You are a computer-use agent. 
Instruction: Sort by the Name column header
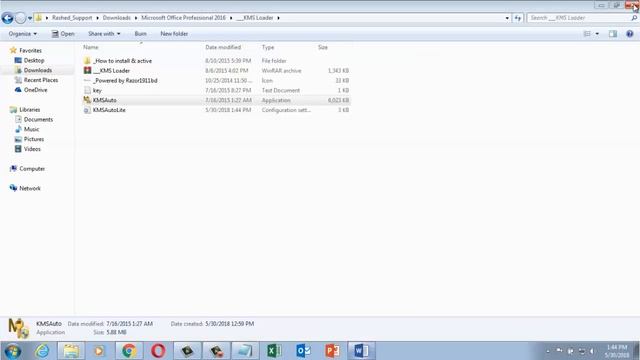point(91,47)
